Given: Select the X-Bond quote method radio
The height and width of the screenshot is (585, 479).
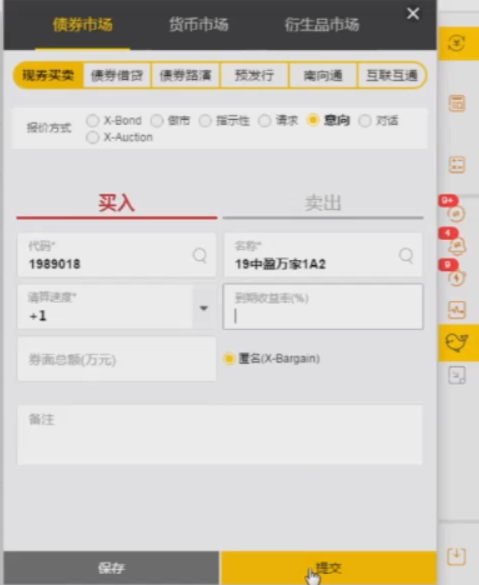Looking at the screenshot, I should click(x=93, y=121).
